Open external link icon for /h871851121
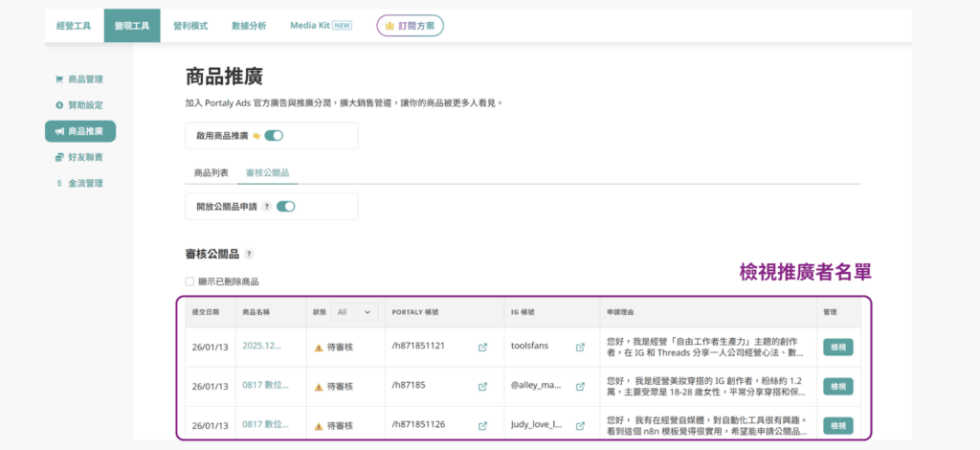The image size is (980, 450). [x=482, y=348]
